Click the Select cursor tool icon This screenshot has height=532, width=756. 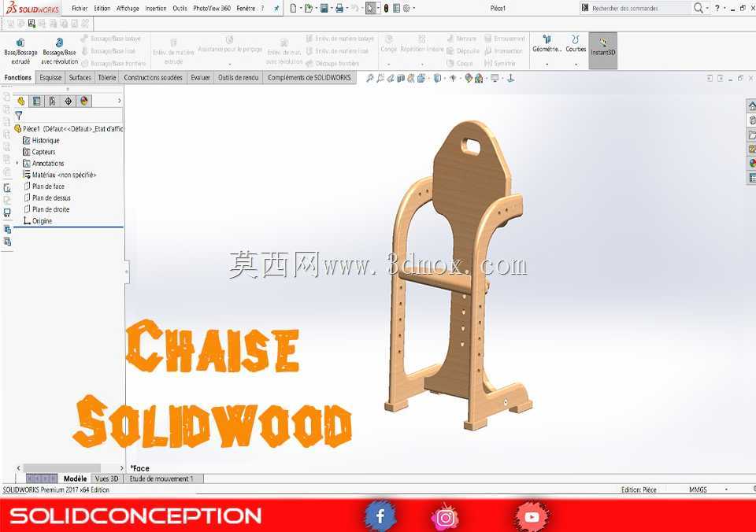[370, 8]
